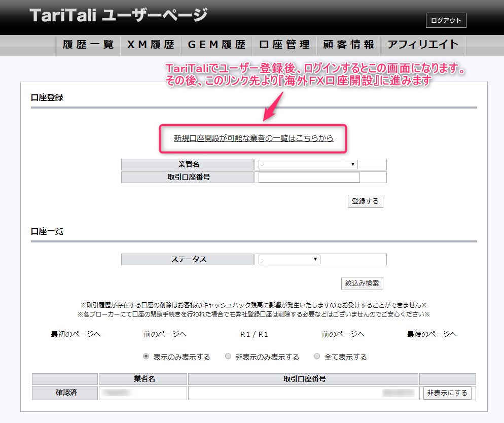Open the 顧客情報 menu tab
Viewport: 504px width, 423px height.
click(x=349, y=45)
